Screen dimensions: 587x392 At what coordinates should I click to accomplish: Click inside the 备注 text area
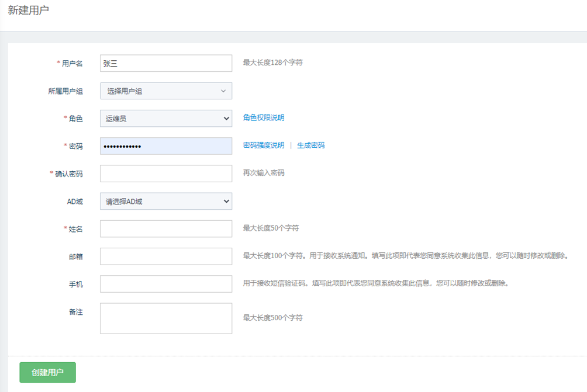tap(166, 318)
